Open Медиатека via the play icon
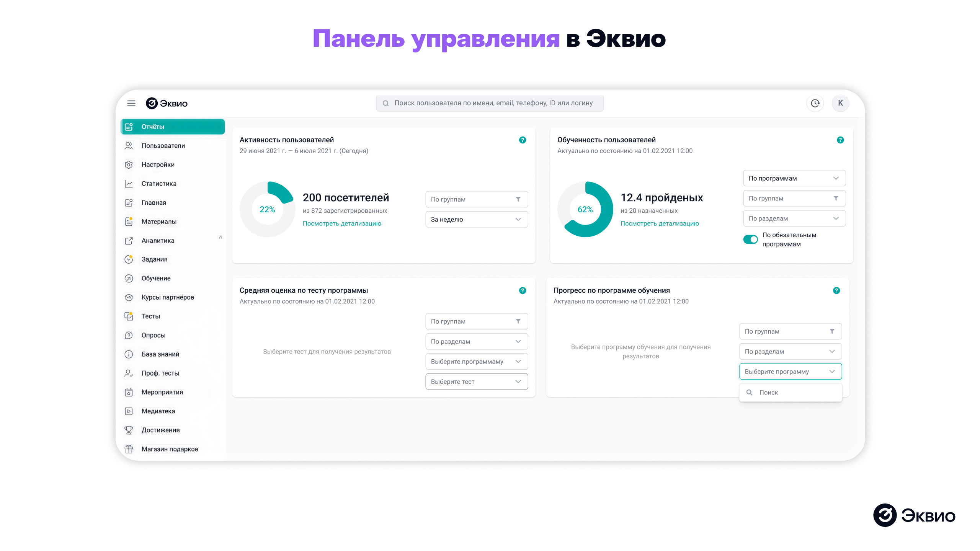980x551 pixels. tap(129, 411)
